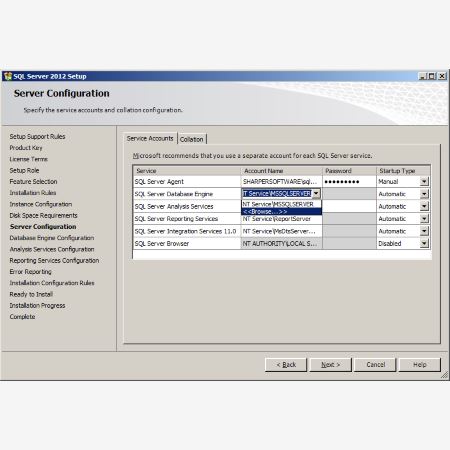
Task: Click Product Key step in the sidebar
Action: (x=26, y=148)
